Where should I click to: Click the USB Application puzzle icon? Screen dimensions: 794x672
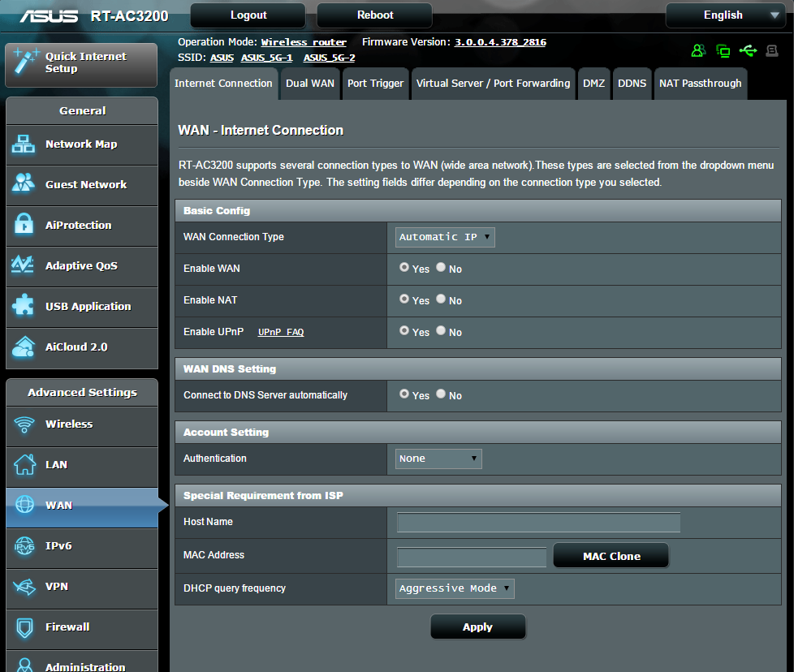[x=24, y=305]
